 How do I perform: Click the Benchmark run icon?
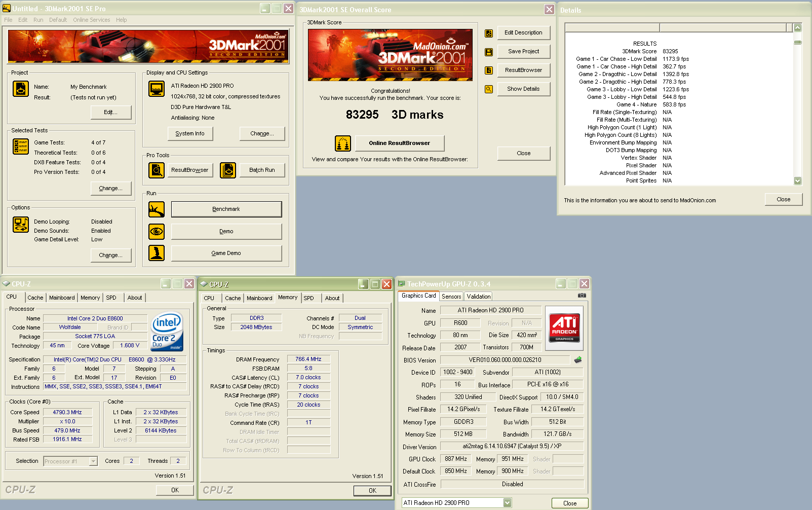pos(157,209)
